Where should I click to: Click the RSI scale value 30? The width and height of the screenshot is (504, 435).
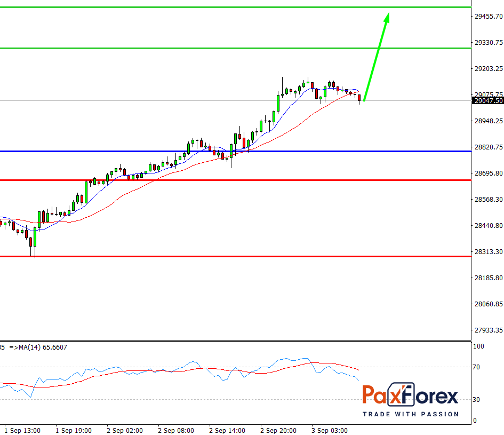(476, 400)
